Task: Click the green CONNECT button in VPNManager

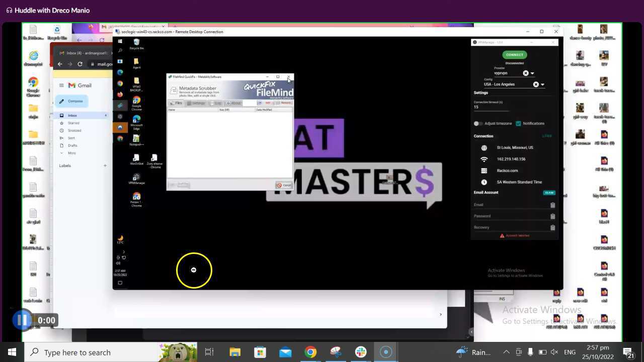Action: coord(514,55)
